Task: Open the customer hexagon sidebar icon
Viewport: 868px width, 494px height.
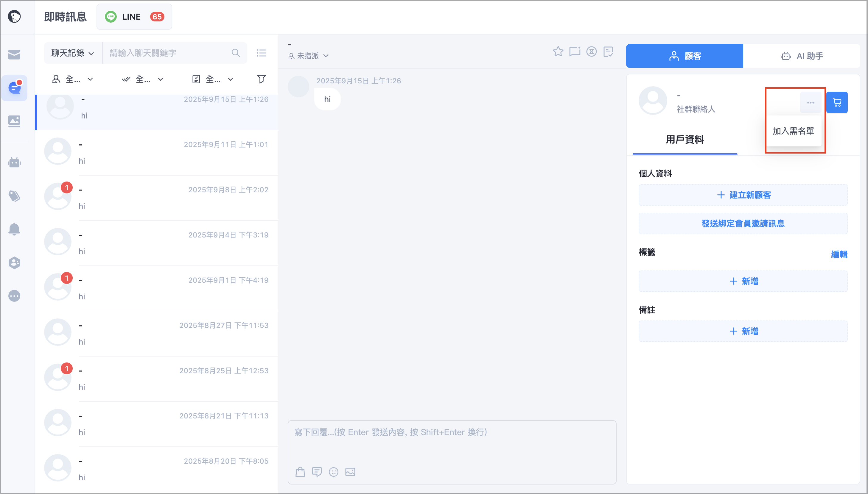Action: [x=14, y=262]
